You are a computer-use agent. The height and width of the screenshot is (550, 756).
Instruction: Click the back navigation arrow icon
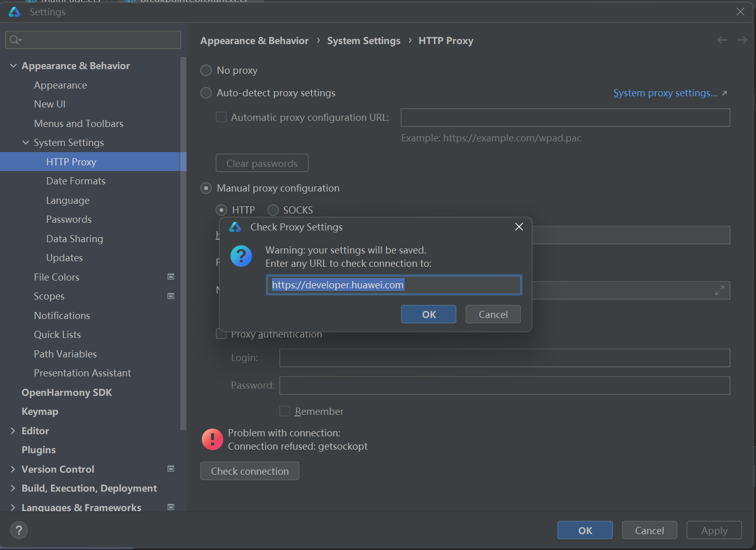[722, 40]
